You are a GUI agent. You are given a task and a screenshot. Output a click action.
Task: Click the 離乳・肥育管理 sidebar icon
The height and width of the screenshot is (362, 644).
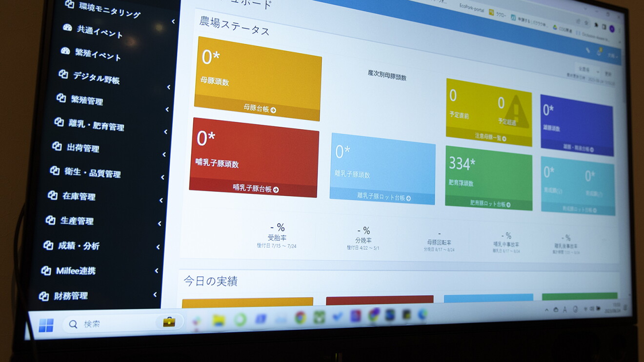point(59,122)
